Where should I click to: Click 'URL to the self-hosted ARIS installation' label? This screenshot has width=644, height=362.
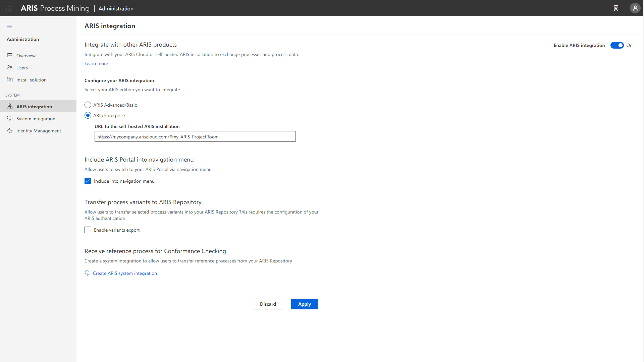[x=137, y=126]
